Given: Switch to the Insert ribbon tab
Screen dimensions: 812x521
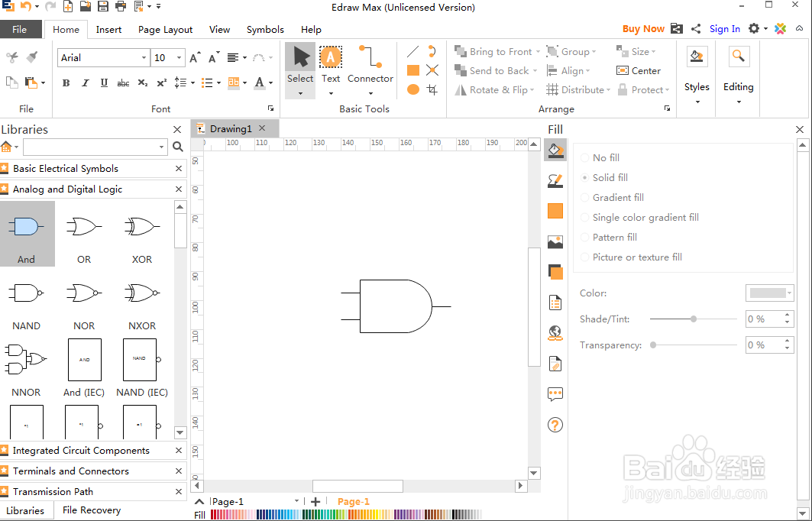Looking at the screenshot, I should (x=108, y=30).
